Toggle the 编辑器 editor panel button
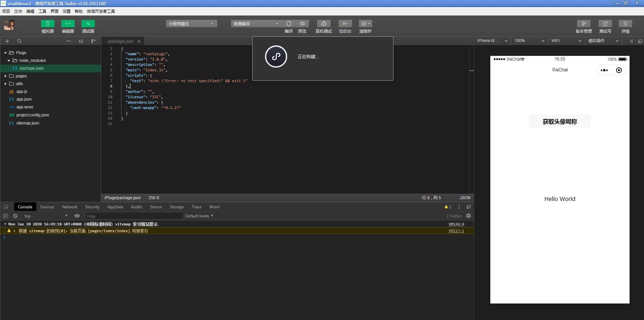644x320 pixels. (x=68, y=24)
